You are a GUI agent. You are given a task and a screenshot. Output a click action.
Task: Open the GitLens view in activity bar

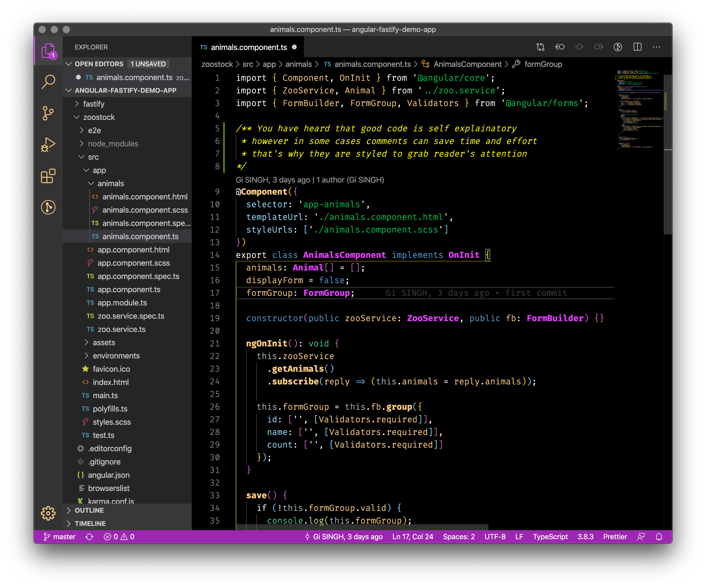48,207
